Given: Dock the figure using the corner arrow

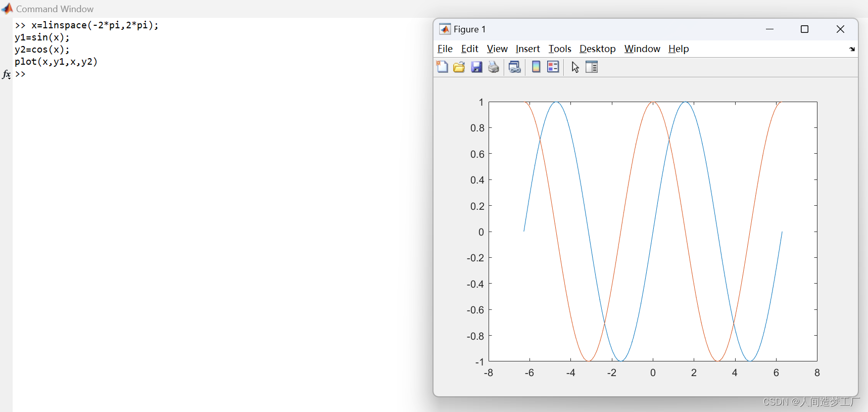Looking at the screenshot, I should click(x=852, y=49).
